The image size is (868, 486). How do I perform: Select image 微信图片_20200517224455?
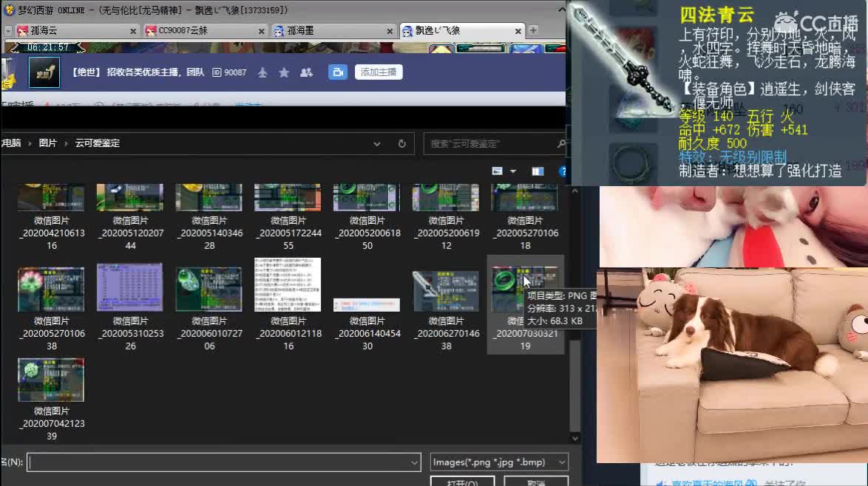pos(288,217)
